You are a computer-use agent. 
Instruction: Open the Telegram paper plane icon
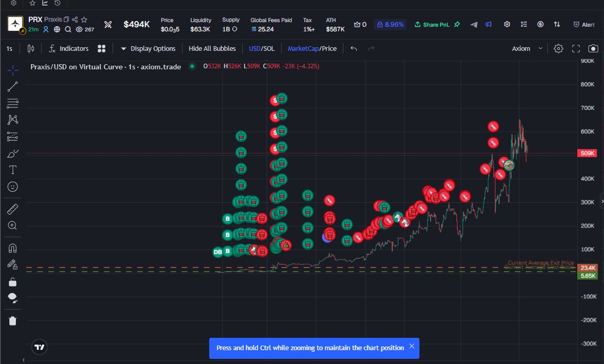coord(474,24)
